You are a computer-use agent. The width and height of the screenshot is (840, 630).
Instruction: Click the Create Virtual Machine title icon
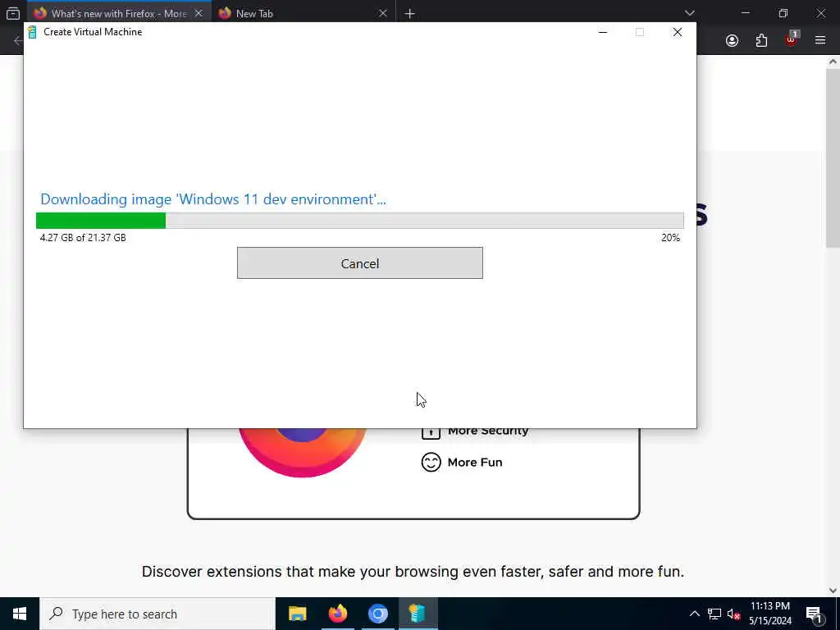32,32
